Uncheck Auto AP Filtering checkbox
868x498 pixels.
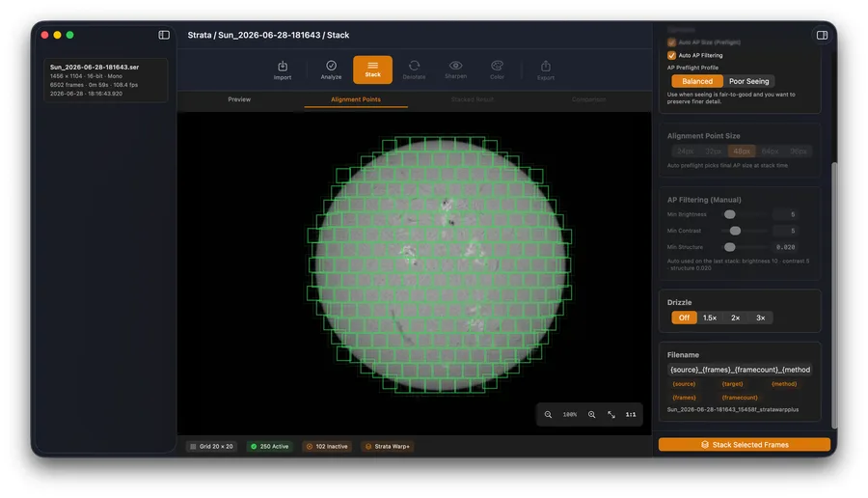(x=671, y=55)
